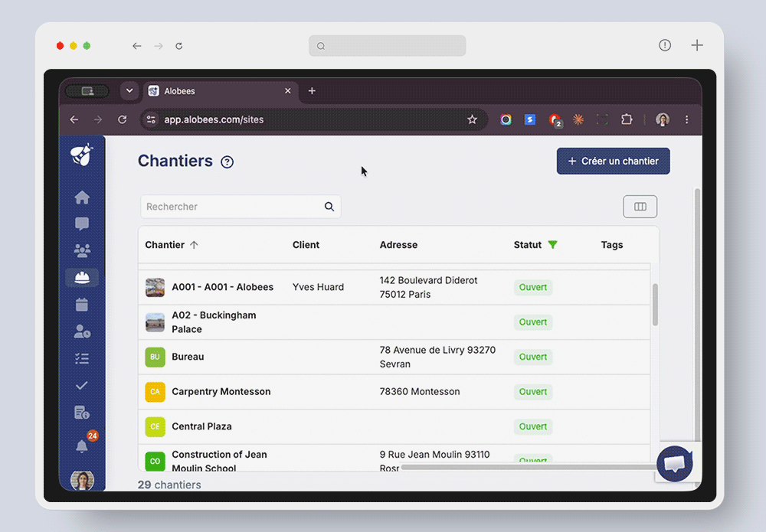Toggle the column display button

coord(640,207)
